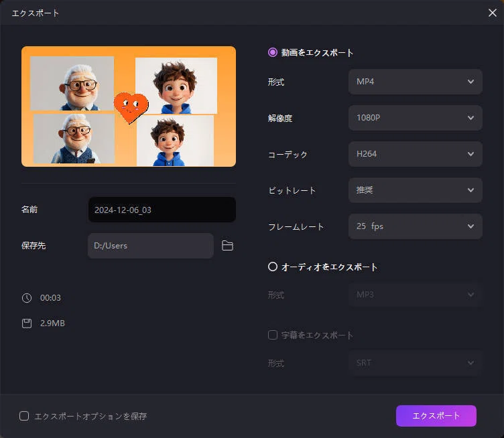Close the エクスポート dialog

pos(493,13)
